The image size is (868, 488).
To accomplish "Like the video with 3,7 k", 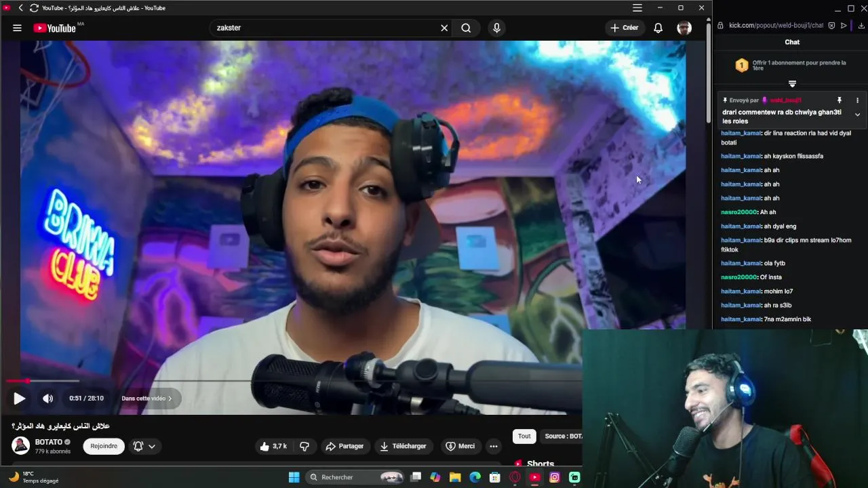I will coord(273,446).
